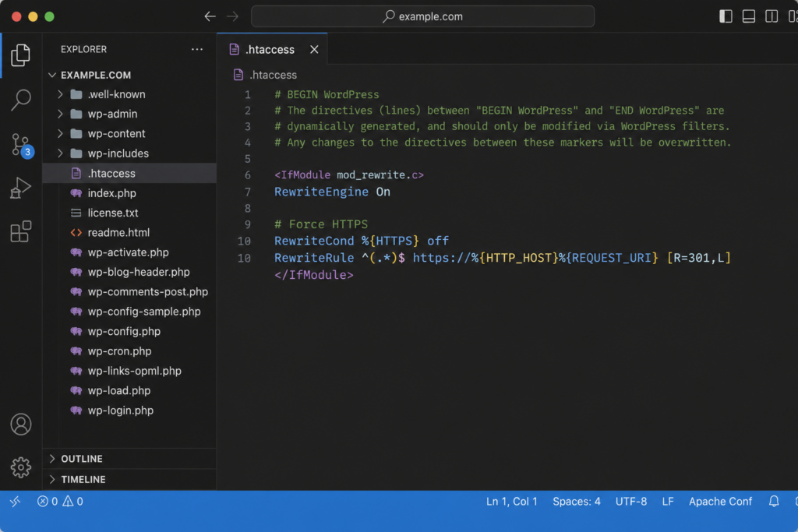This screenshot has height=532, width=798.
Task: Toggle the primary side bar layout icon
Action: click(726, 16)
